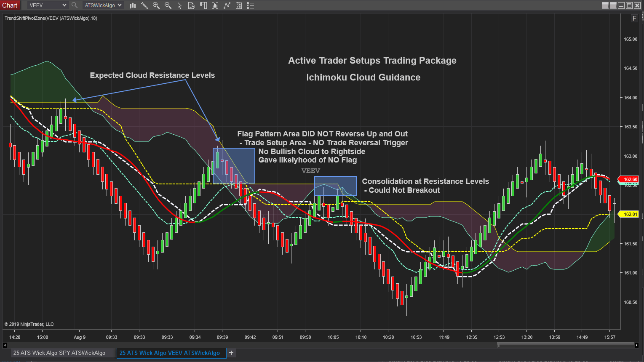Select the VEEV ATSWickAlgo tab

[x=170, y=353]
